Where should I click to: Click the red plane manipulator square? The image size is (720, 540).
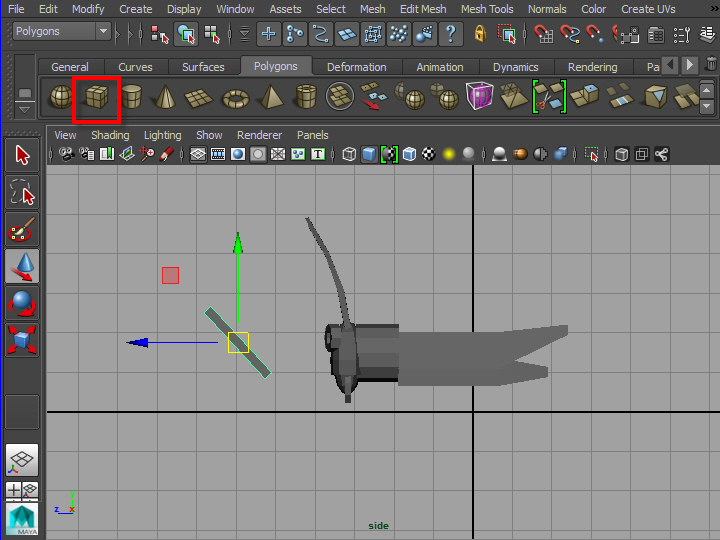170,276
